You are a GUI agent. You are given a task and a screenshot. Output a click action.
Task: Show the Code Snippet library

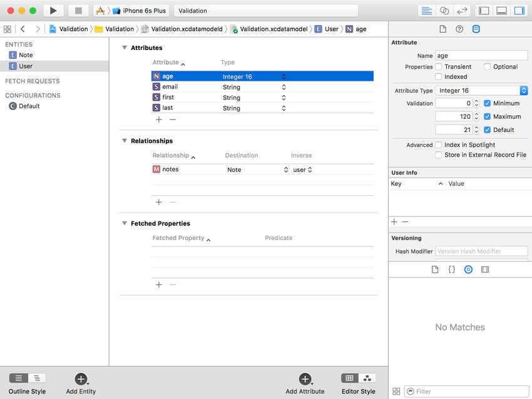tap(452, 270)
